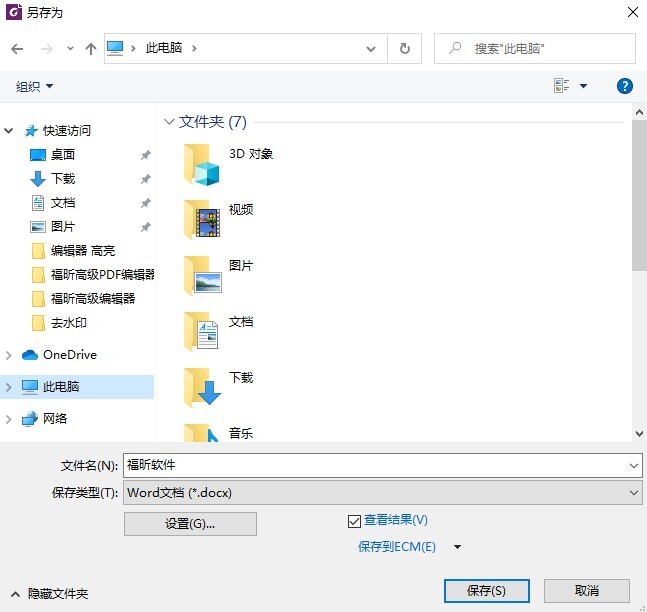
Task: Collapse the 快速访问 tree node
Action: (9, 131)
